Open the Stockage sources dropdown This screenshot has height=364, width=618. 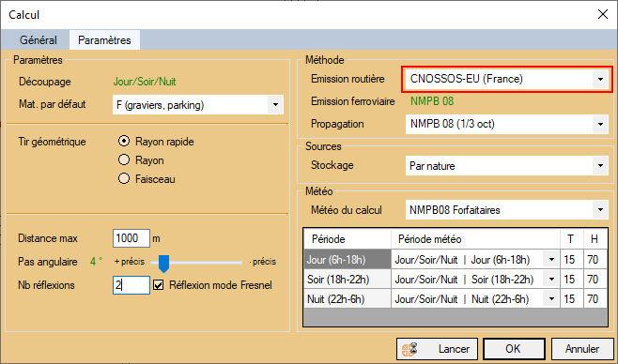(600, 166)
